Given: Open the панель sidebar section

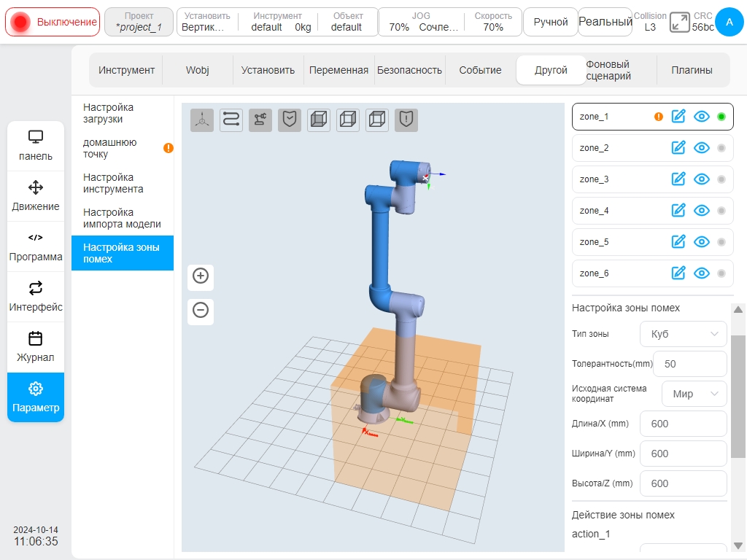Looking at the screenshot, I should [x=36, y=146].
